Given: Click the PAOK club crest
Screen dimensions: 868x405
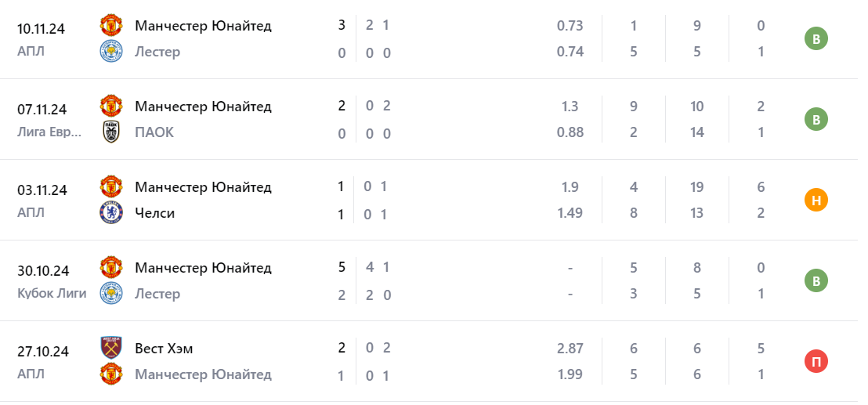Looking at the screenshot, I should pyautogui.click(x=110, y=132).
